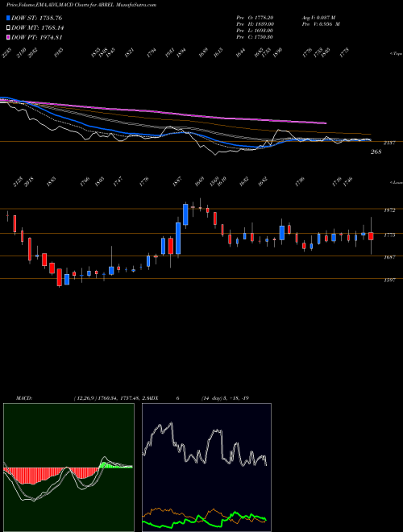Viewport: 403px width, 532px height.
Task: Click the 1687 price level label
Action: click(389, 257)
